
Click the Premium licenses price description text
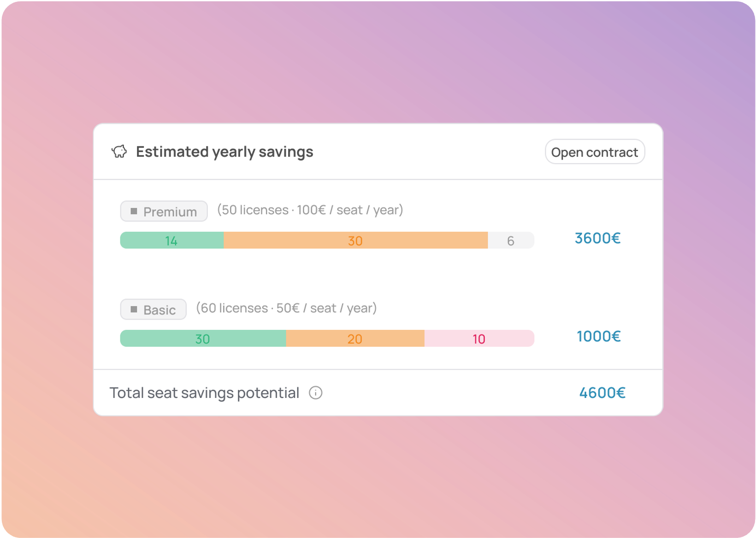310,210
